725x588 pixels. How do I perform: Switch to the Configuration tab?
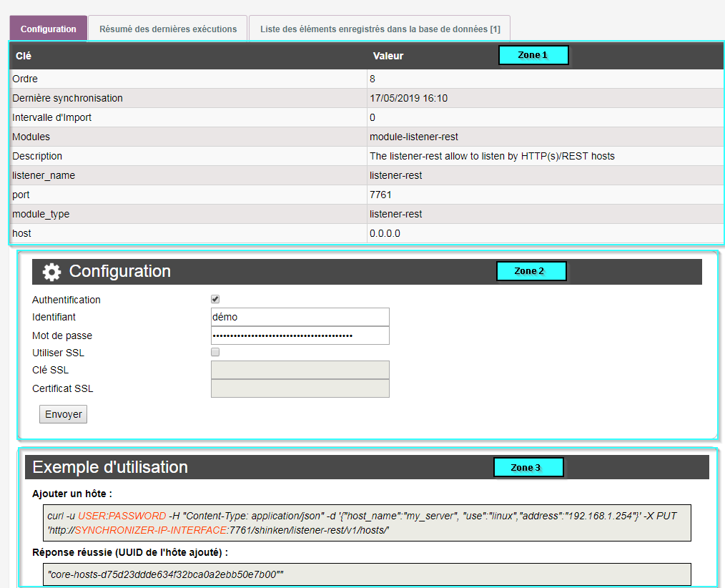click(x=49, y=29)
